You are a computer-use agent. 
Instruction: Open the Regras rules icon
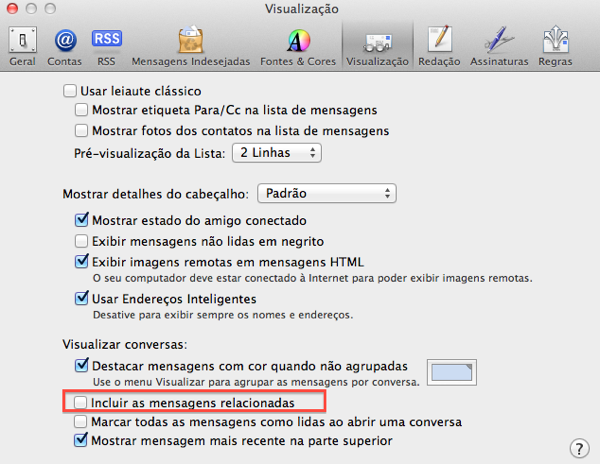[556, 39]
